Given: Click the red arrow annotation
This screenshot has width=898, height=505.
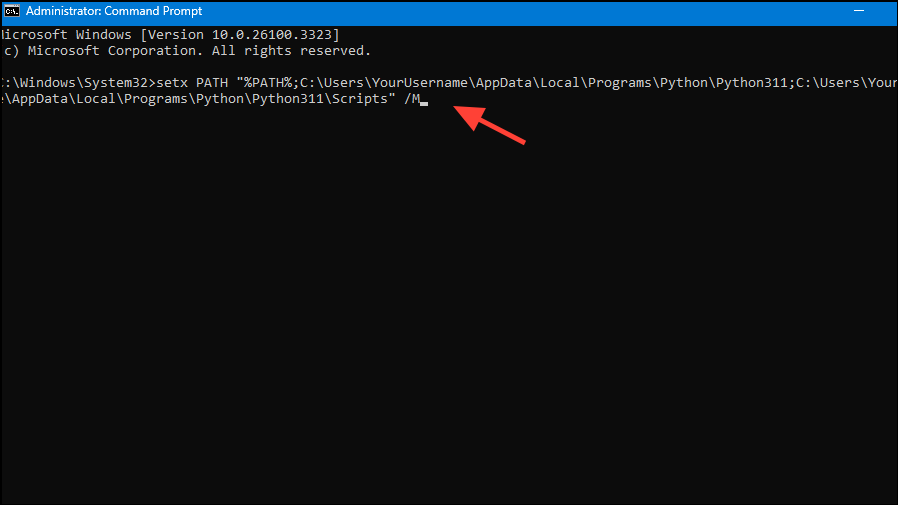Looking at the screenshot, I should click(490, 127).
